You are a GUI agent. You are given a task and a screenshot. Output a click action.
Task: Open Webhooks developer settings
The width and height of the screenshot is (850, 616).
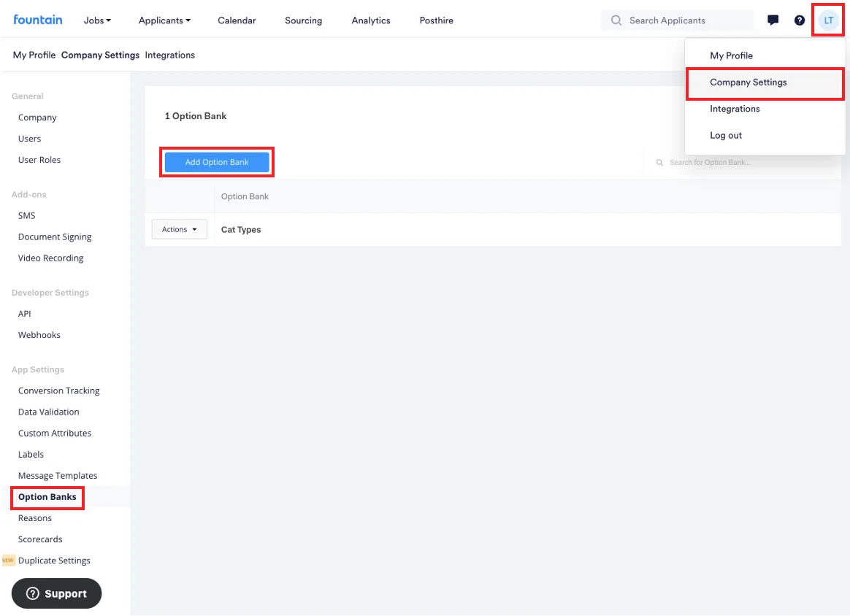(x=39, y=335)
